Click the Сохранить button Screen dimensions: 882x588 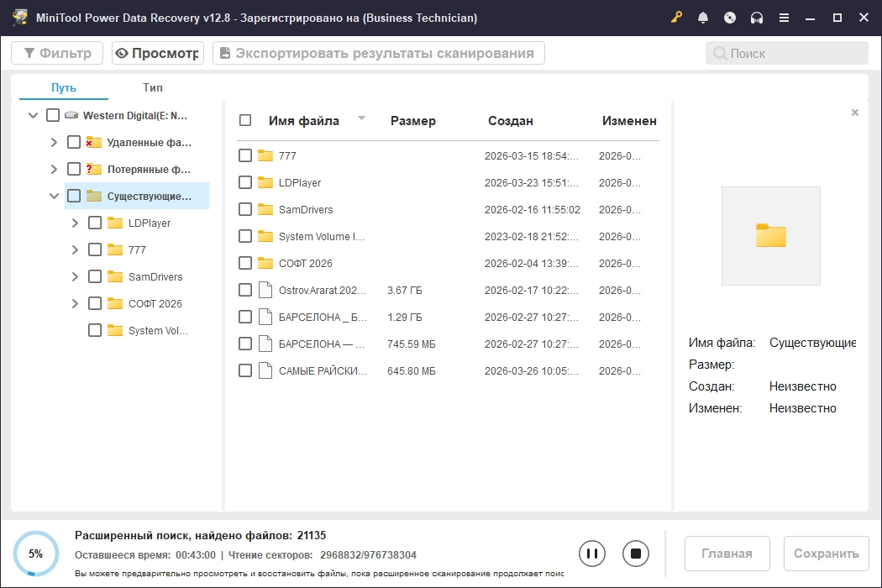[827, 554]
